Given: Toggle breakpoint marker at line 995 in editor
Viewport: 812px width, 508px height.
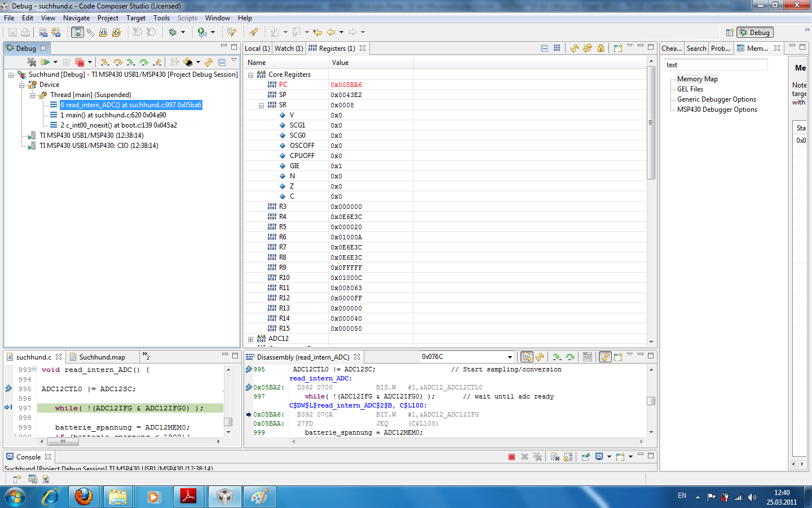Looking at the screenshot, I should [x=8, y=389].
